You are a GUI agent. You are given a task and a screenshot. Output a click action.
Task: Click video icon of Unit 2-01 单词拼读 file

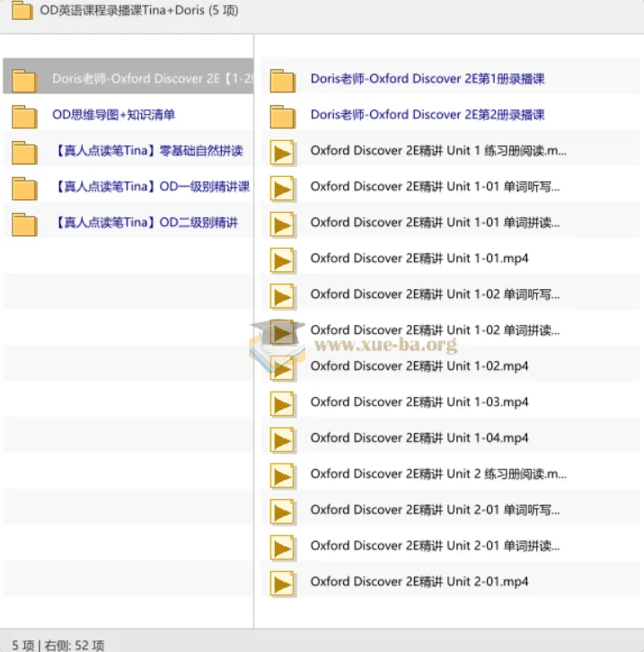click(283, 548)
